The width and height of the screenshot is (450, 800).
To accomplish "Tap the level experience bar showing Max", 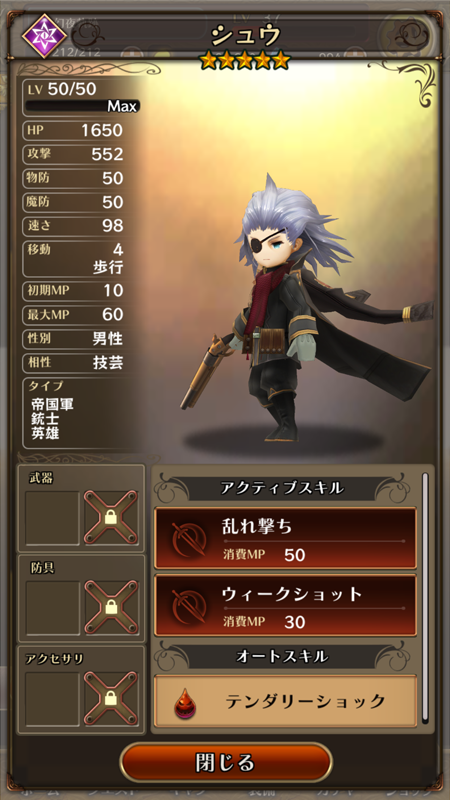I will point(83,106).
